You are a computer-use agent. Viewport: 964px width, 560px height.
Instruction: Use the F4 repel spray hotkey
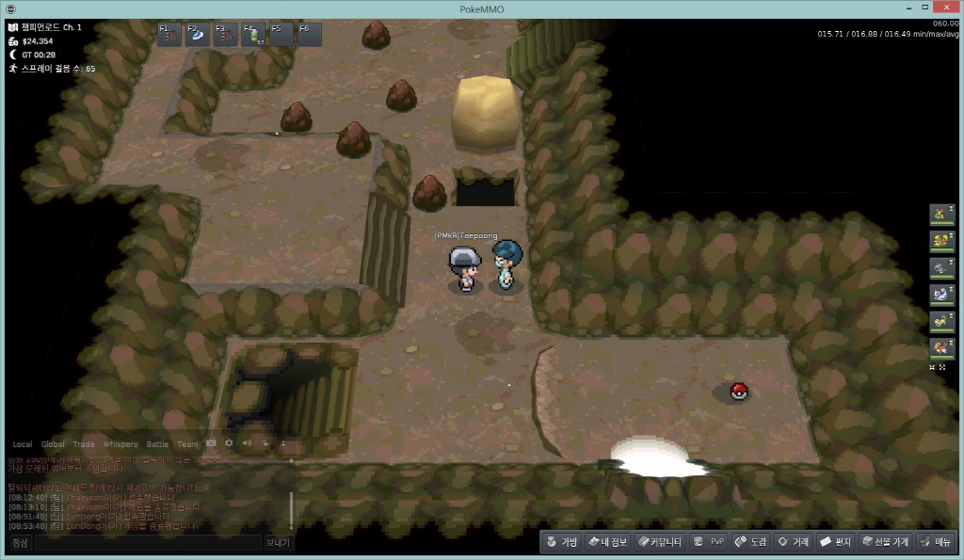point(254,35)
